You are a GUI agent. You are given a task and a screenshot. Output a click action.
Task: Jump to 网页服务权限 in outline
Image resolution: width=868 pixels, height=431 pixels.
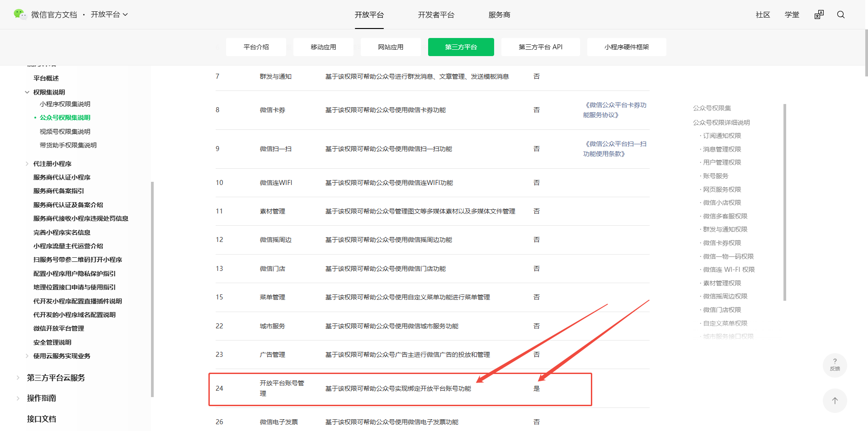click(722, 189)
